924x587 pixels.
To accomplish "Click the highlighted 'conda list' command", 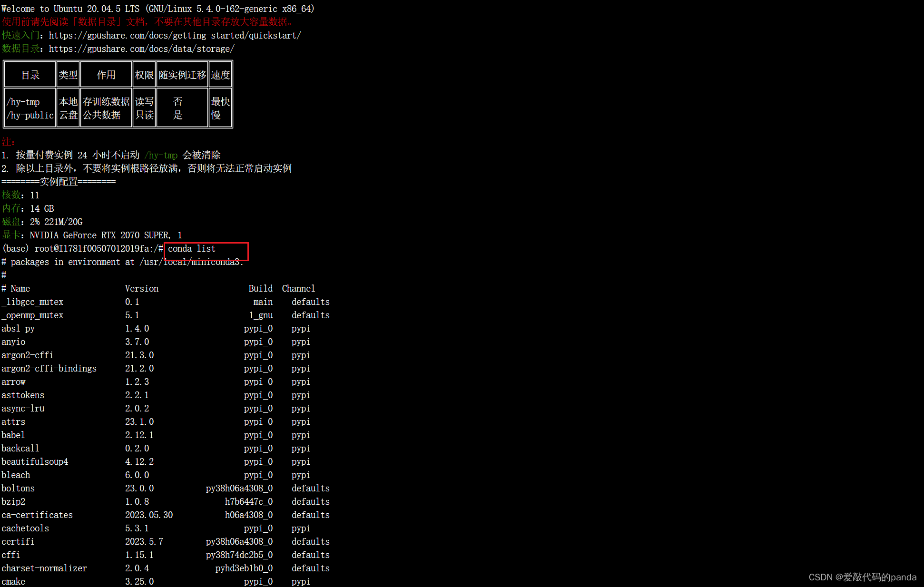I will tap(192, 249).
